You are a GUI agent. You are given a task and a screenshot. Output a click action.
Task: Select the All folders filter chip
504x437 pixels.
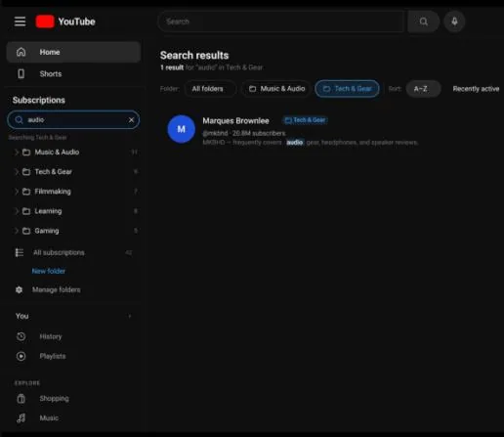point(210,89)
